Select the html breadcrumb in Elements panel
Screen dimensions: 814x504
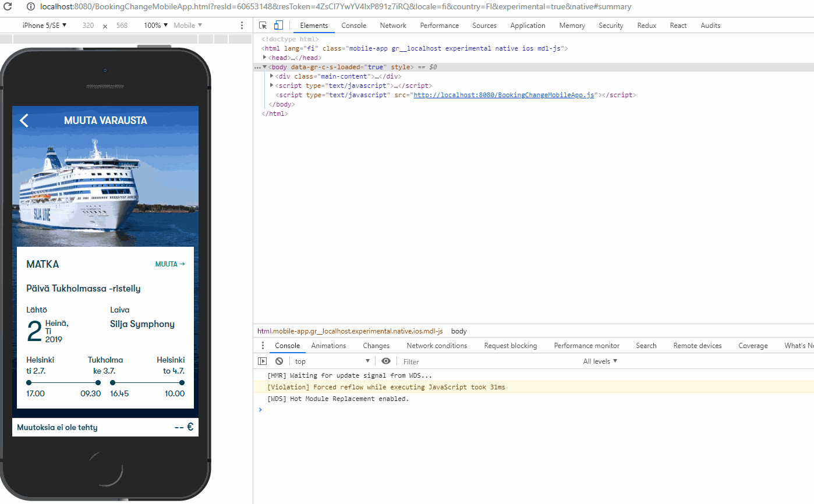click(350, 331)
